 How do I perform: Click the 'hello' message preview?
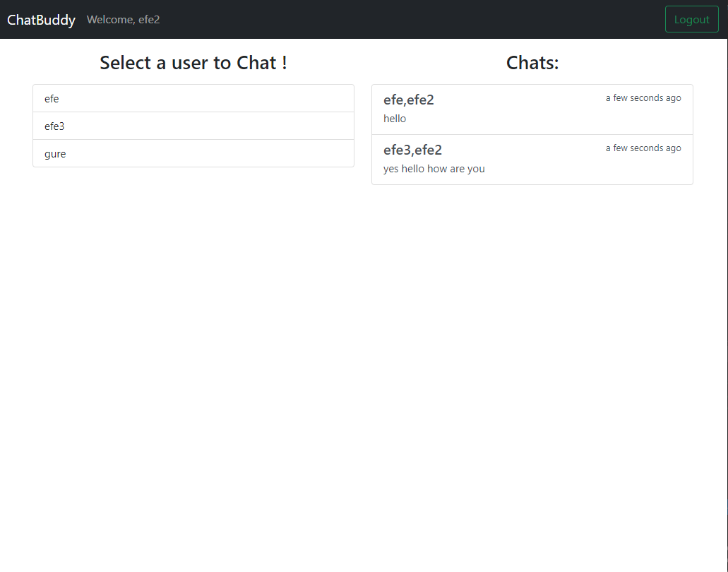pyautogui.click(x=395, y=119)
